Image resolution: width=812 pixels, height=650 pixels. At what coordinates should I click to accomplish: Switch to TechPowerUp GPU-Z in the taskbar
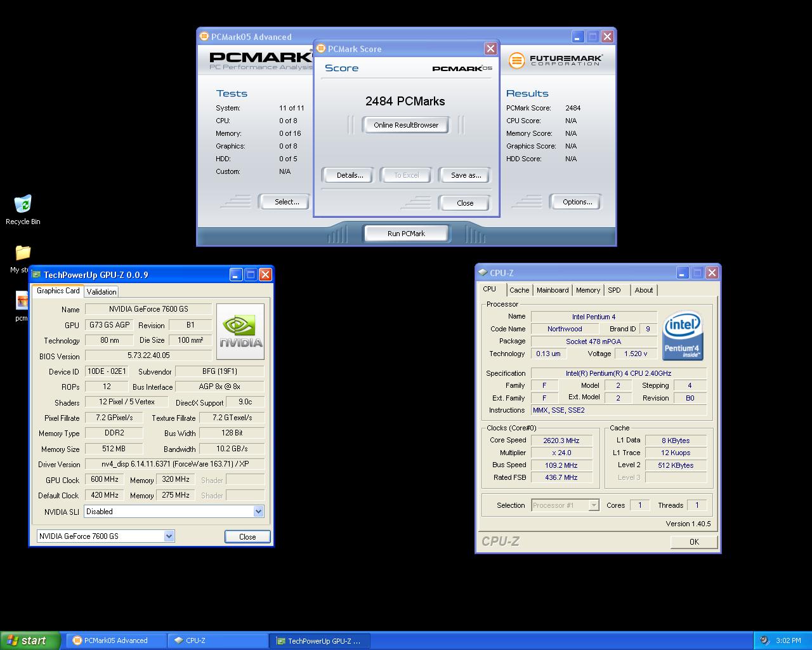tap(320, 640)
